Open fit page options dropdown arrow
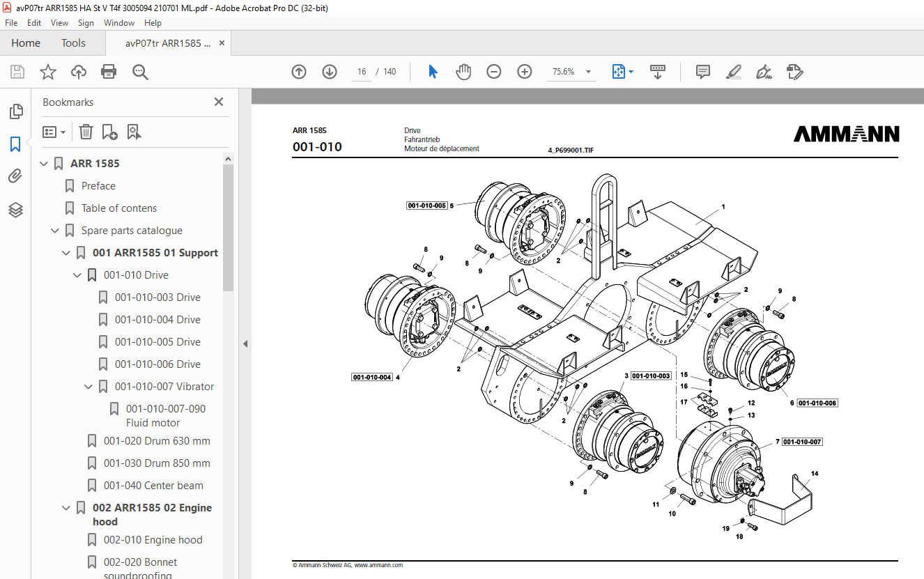This screenshot has width=924, height=579. click(x=631, y=72)
